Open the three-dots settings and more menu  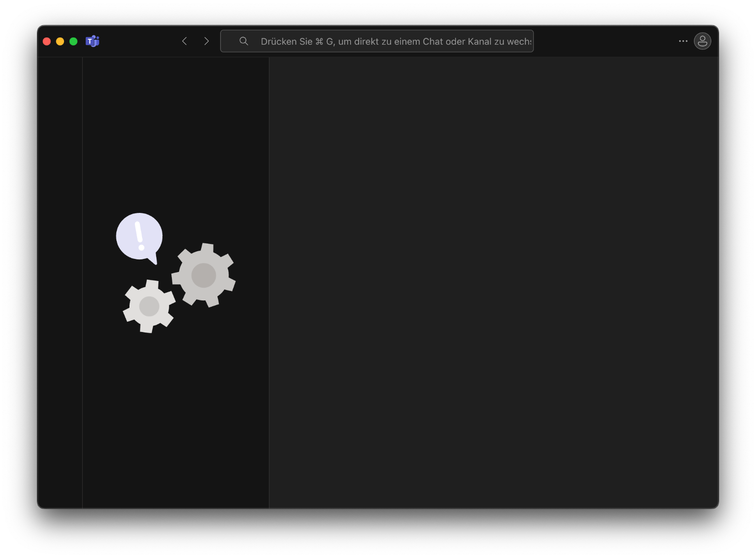point(683,41)
